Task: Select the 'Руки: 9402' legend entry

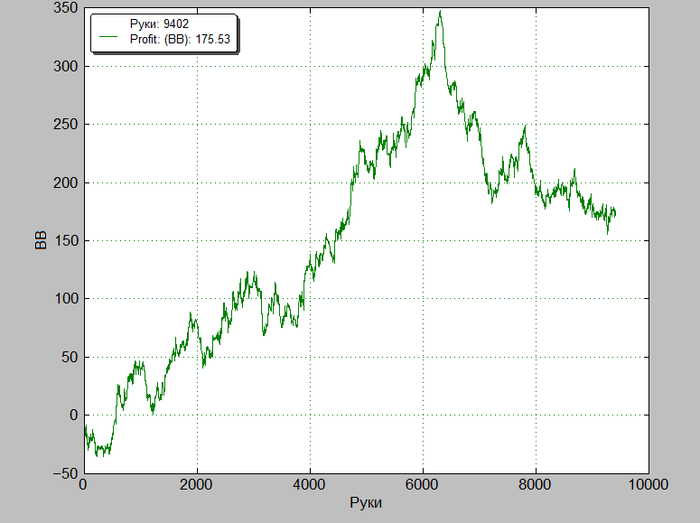Action: 159,24
